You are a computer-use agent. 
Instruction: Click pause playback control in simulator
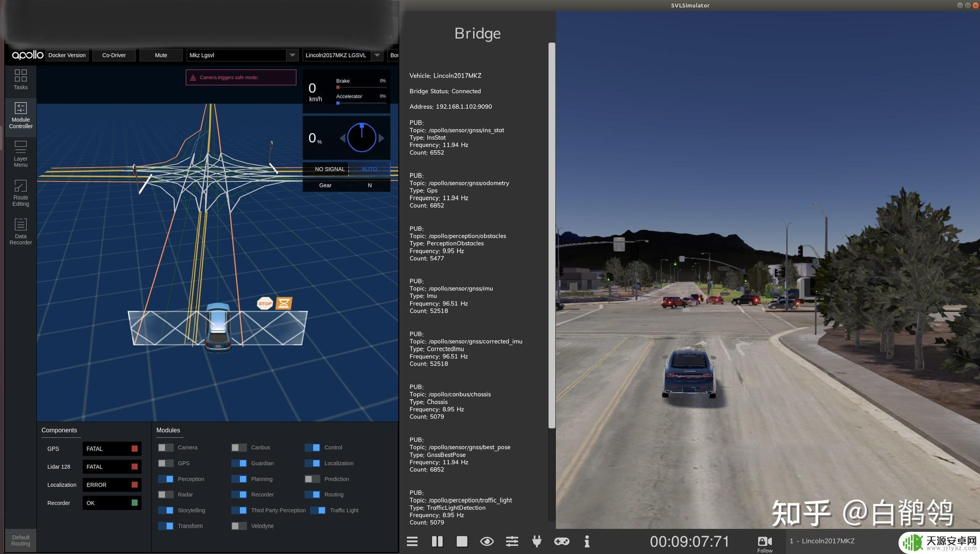tap(436, 541)
